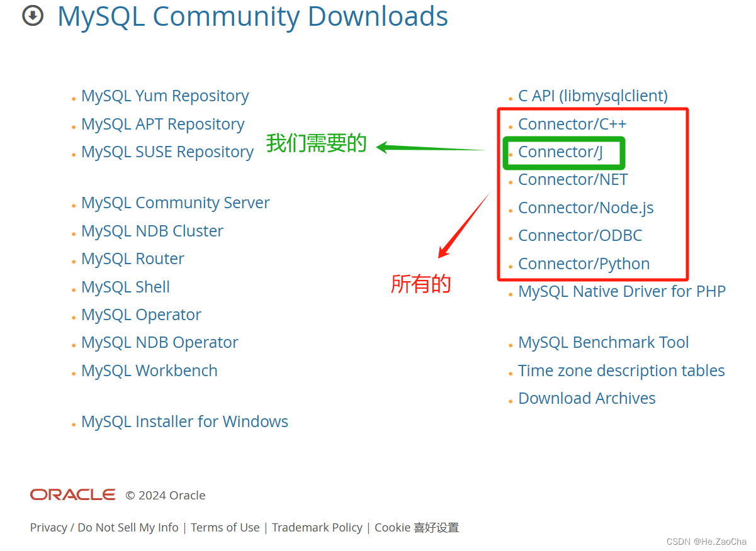This screenshot has width=756, height=551.
Task: Open the Privacy / Do Not Sell My Info link
Action: (104, 528)
